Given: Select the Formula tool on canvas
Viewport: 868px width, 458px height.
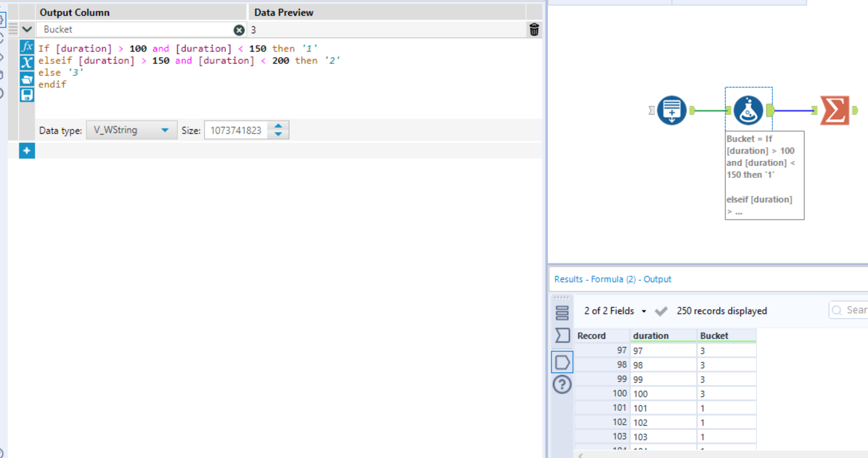Looking at the screenshot, I should tap(748, 110).
